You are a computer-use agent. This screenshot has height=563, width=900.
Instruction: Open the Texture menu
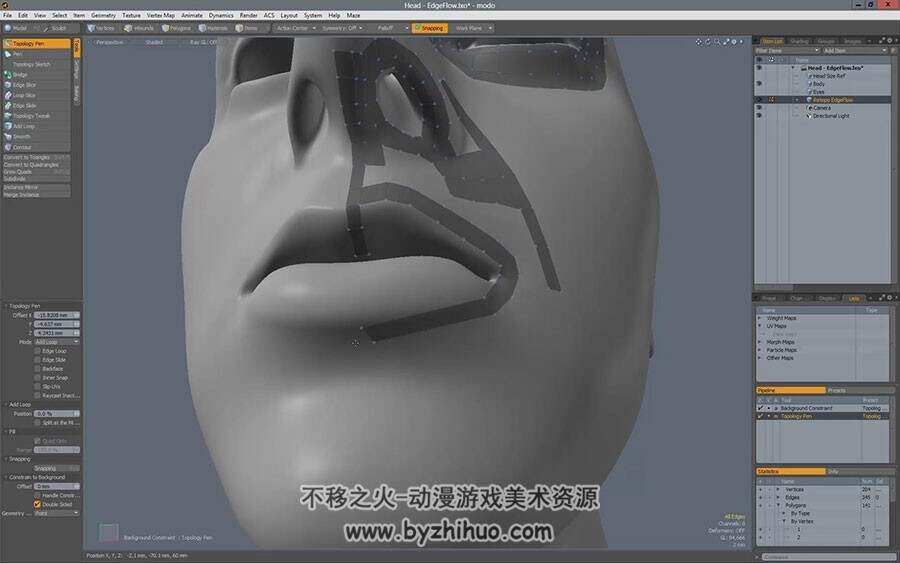[131, 15]
